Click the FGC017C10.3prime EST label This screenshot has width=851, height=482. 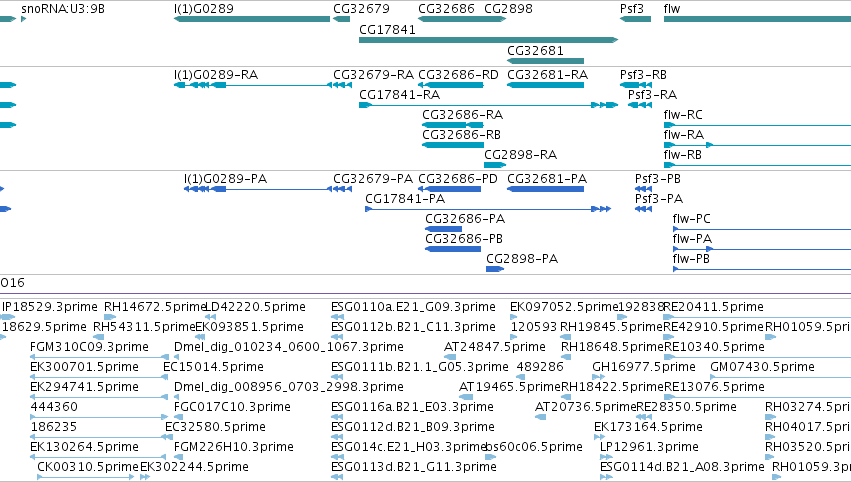tap(232, 408)
